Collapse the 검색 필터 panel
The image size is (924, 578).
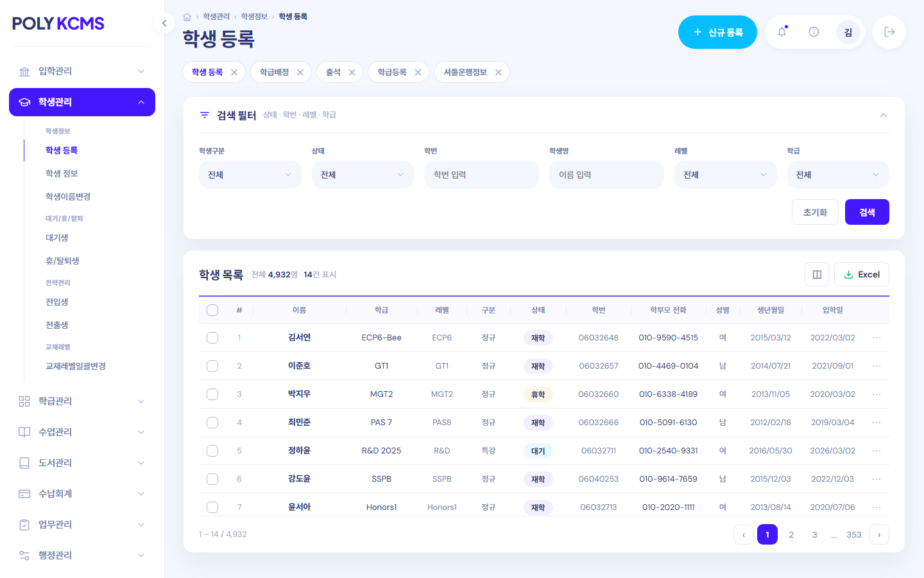pyautogui.click(x=884, y=115)
